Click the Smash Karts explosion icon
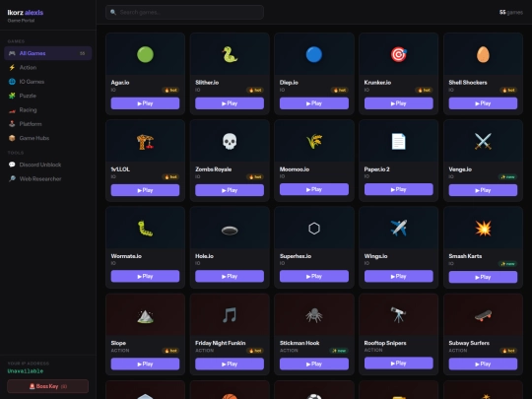The width and height of the screenshot is (532, 399). pos(483,228)
